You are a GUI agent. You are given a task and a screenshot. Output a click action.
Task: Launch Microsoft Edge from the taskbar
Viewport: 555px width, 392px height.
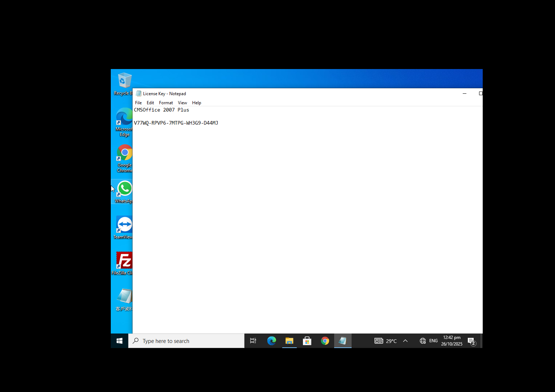pyautogui.click(x=271, y=341)
